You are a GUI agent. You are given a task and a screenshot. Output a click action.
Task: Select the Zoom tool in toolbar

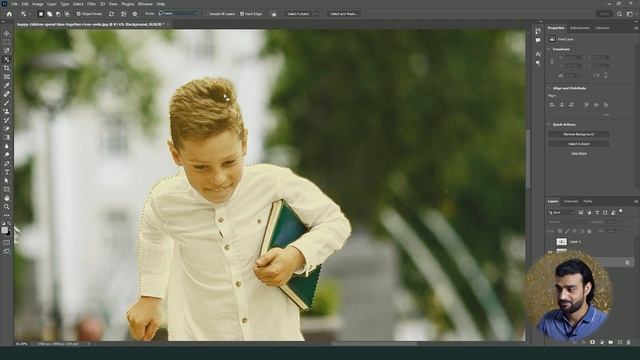pos(7,207)
